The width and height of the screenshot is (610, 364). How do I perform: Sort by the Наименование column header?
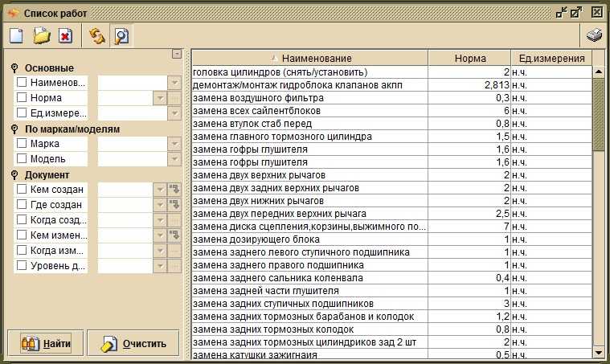click(x=310, y=59)
